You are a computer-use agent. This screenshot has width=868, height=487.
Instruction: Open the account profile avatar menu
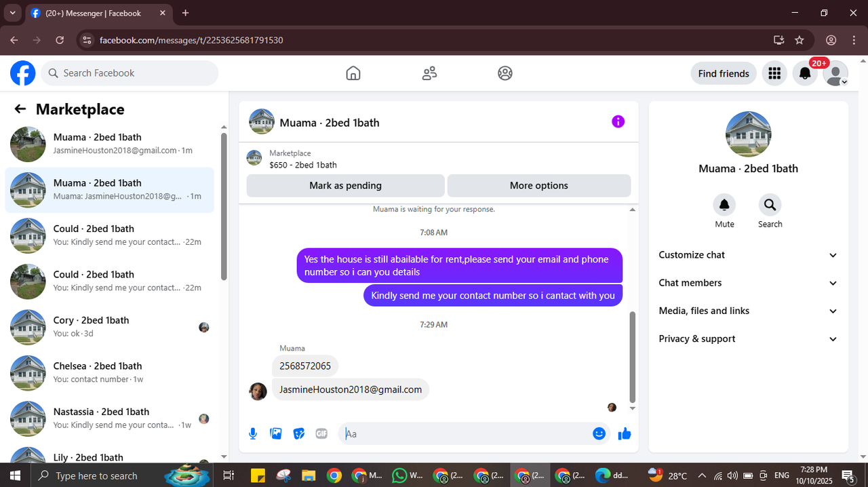pos(835,73)
